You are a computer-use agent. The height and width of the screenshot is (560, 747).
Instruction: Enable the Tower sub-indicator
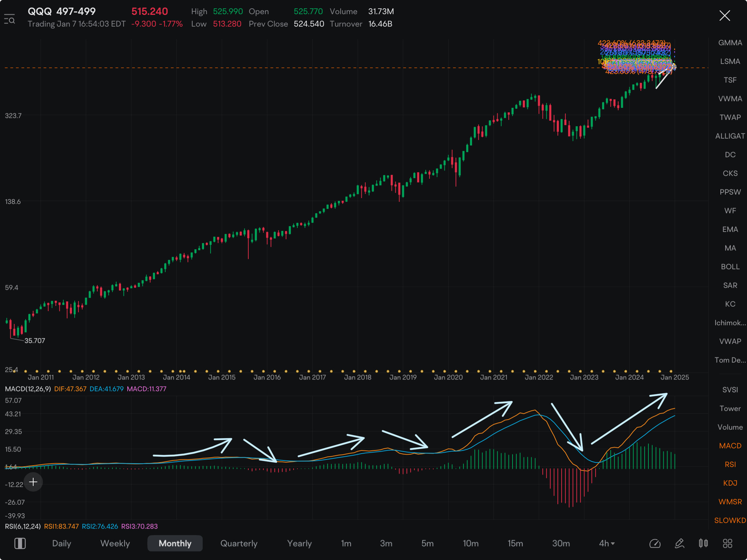click(730, 408)
